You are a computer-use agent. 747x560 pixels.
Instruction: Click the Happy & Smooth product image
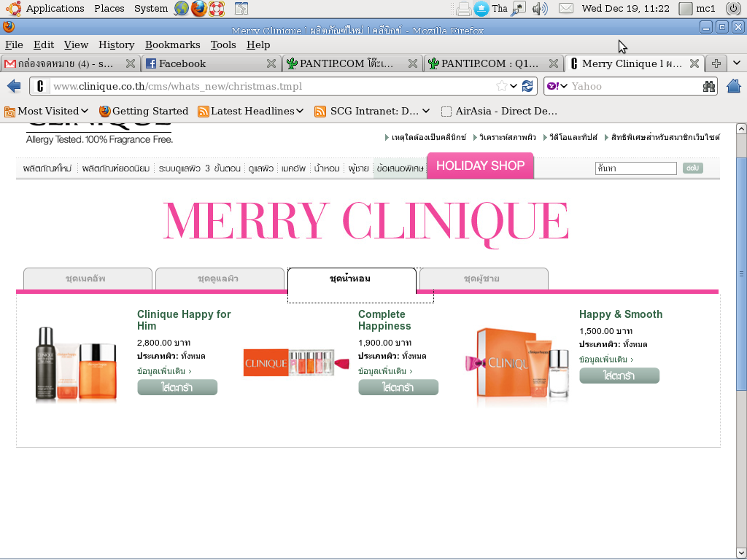(518, 366)
